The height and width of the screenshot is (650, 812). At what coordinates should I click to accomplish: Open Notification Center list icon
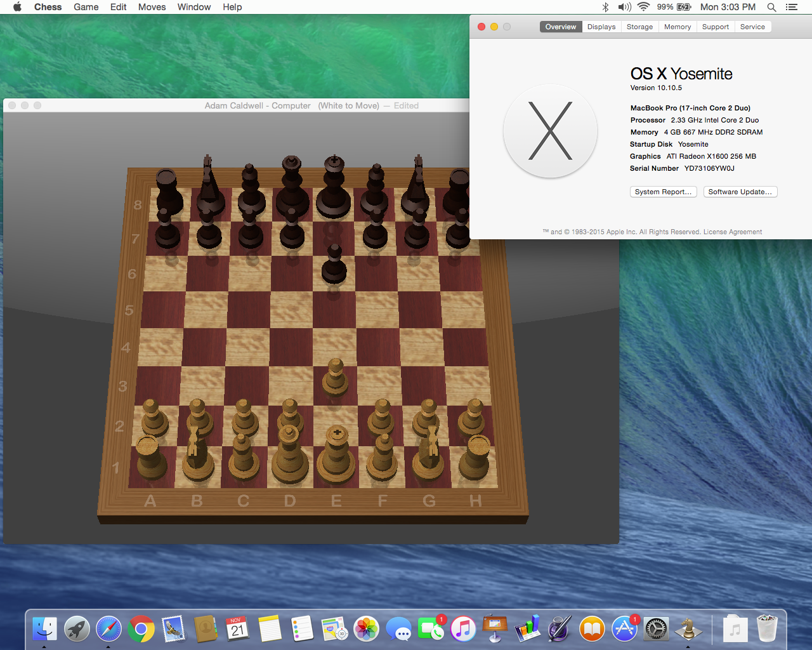pos(791,7)
